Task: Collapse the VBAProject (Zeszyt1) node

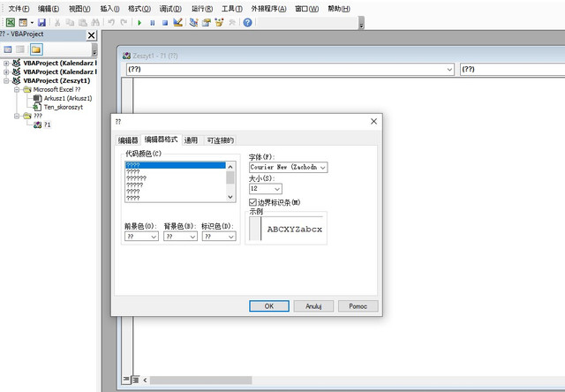Action: coord(6,80)
